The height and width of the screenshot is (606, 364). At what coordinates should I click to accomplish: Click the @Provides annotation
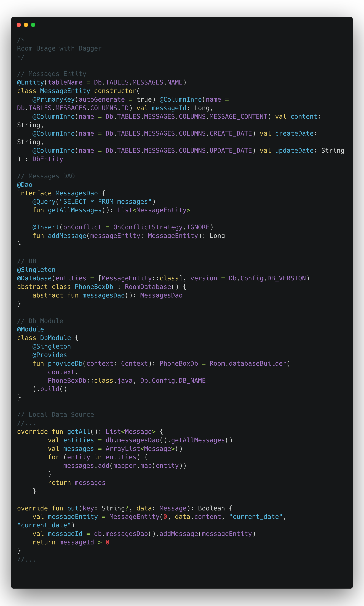coord(50,355)
